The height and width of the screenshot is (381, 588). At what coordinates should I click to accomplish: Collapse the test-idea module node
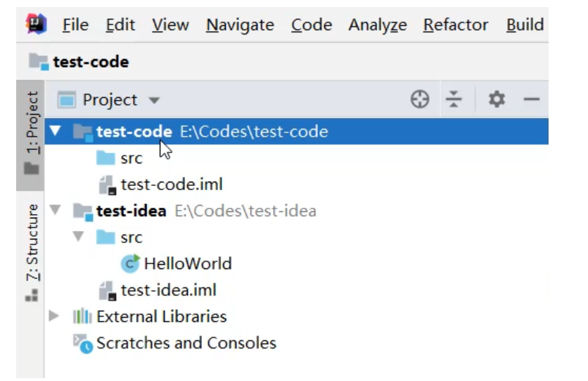[x=56, y=211]
